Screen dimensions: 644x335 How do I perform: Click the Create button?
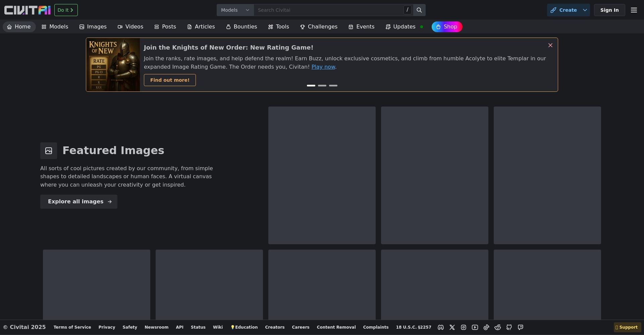(x=564, y=10)
